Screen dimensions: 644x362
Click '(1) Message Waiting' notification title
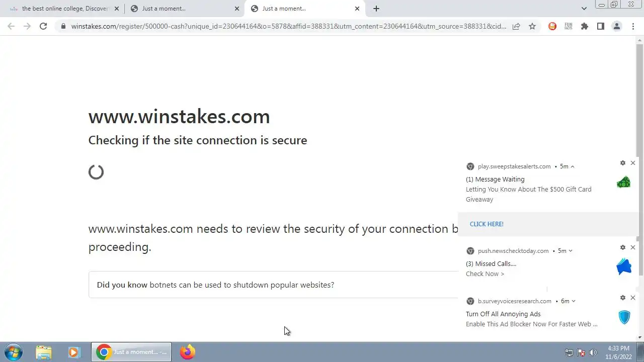[x=495, y=179]
